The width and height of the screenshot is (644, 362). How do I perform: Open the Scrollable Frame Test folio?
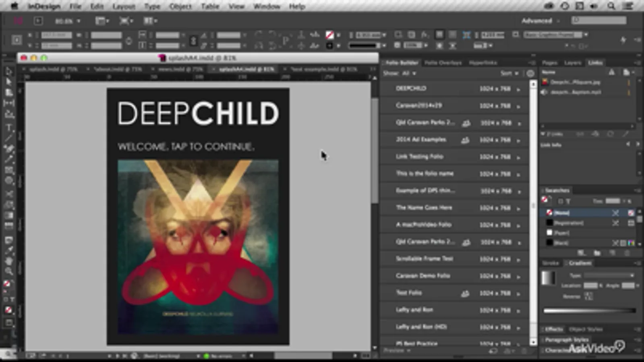[454, 259]
